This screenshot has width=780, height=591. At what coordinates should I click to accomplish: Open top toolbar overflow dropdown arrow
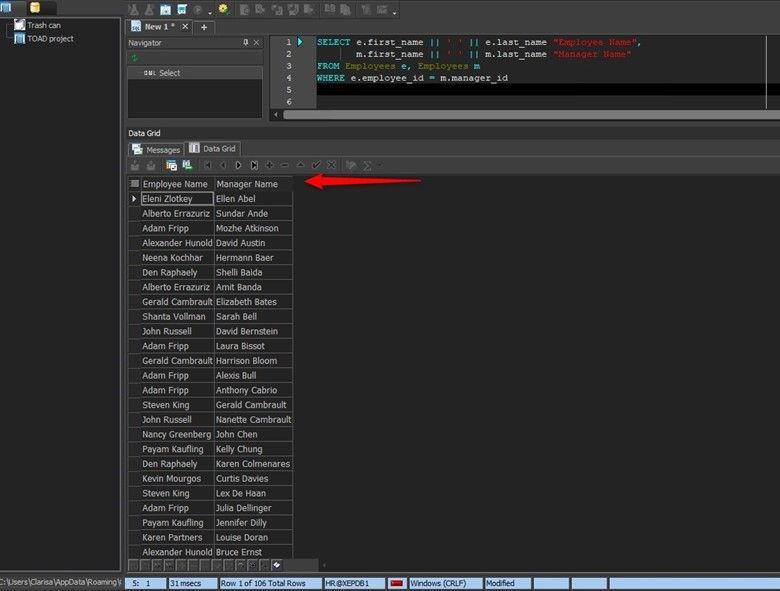[x=394, y=13]
